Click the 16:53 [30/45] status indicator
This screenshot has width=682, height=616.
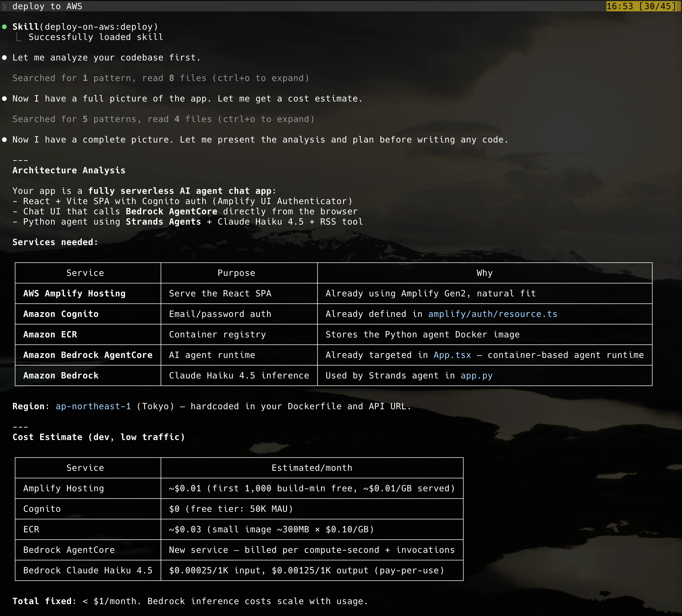pos(641,6)
